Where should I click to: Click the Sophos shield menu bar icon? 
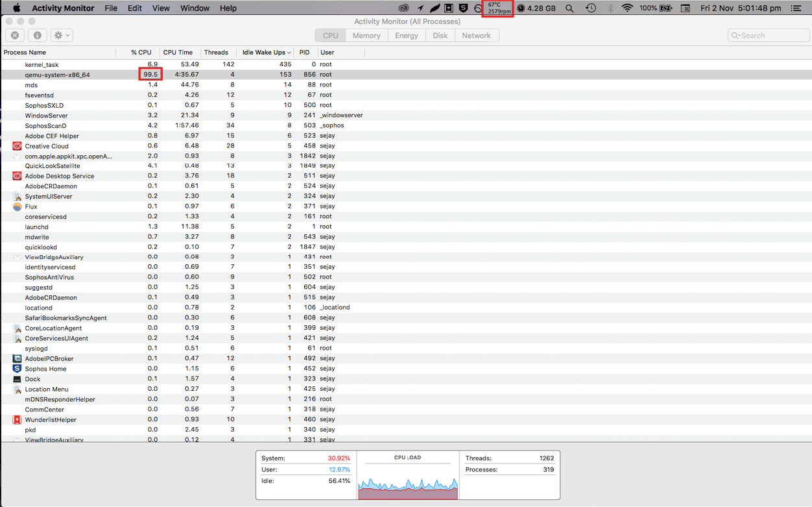click(463, 8)
